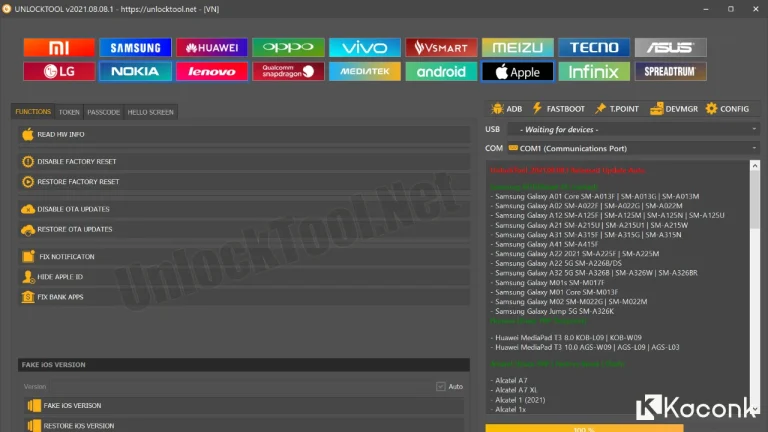
Task: Select the Mi Xiaomi brand tile
Action: point(59,48)
